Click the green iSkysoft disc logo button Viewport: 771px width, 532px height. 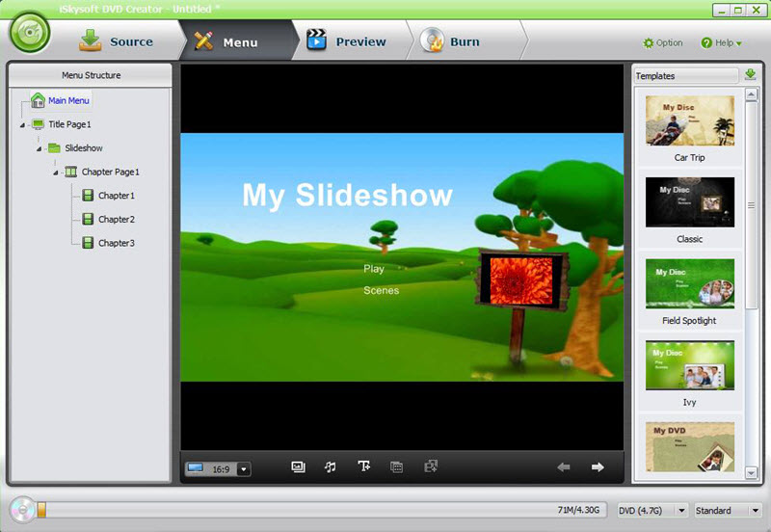30,36
